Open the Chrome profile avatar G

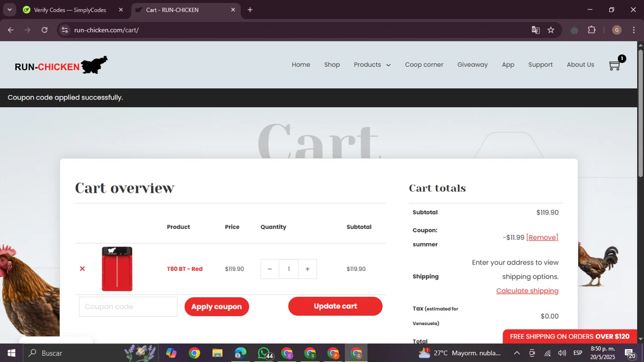(x=617, y=30)
